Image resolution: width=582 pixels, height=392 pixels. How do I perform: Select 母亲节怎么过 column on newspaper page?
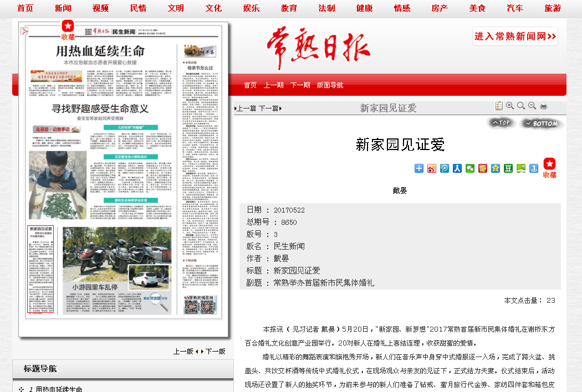200,68
